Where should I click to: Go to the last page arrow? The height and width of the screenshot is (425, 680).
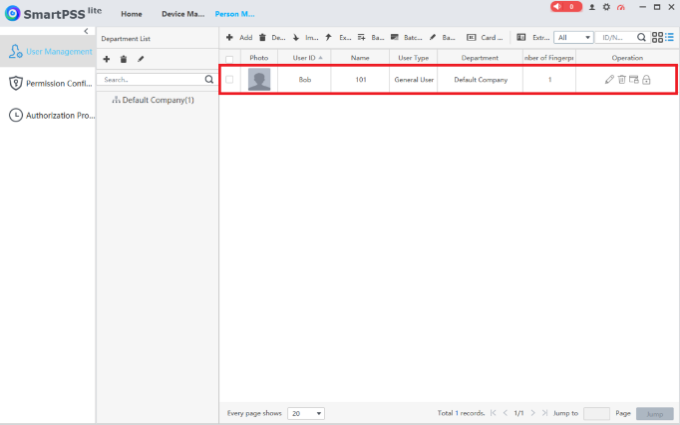coord(545,413)
